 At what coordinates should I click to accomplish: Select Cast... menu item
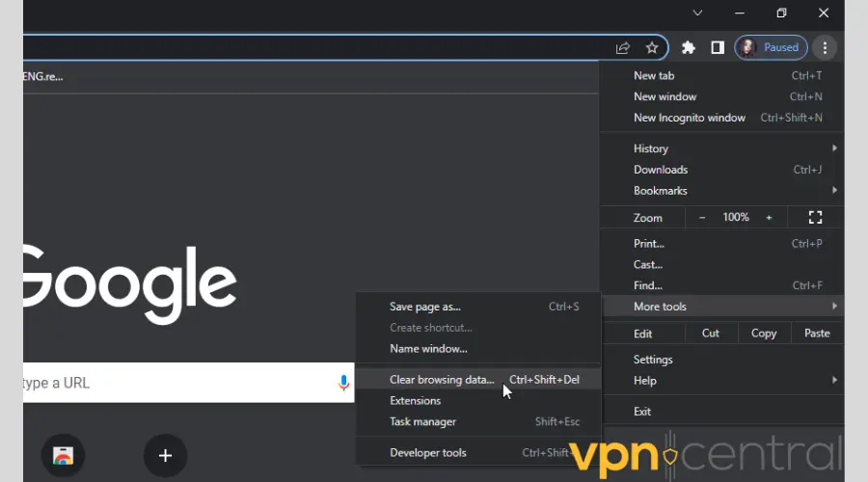(x=721, y=264)
